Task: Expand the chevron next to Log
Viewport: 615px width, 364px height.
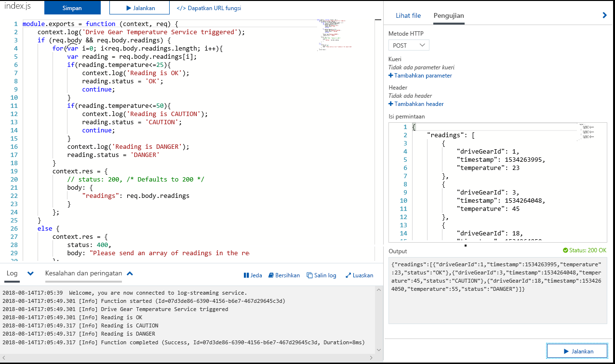Action: [31, 273]
